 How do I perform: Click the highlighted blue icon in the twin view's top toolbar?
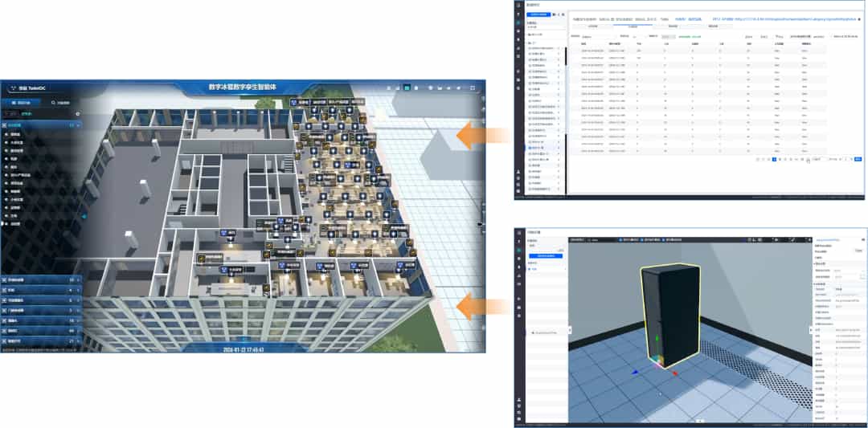tap(407, 87)
